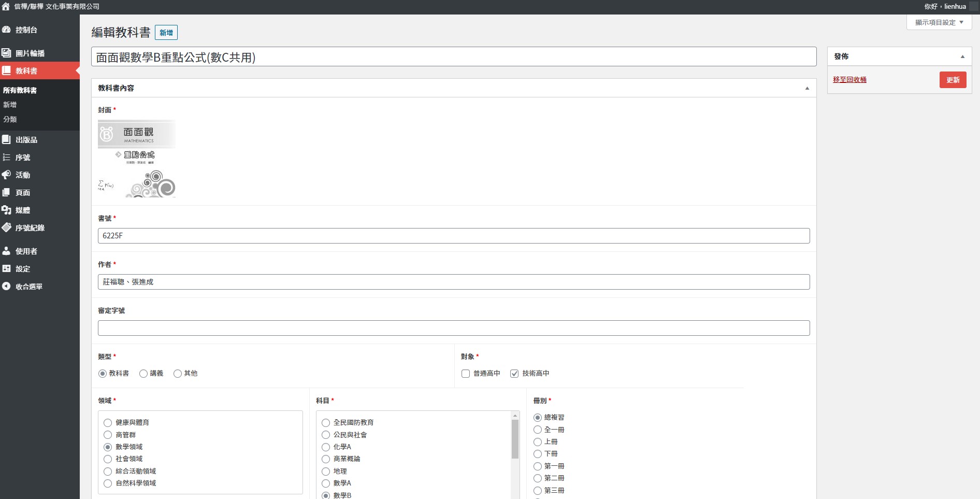Check the 普通高中 checkbox

pyautogui.click(x=466, y=374)
